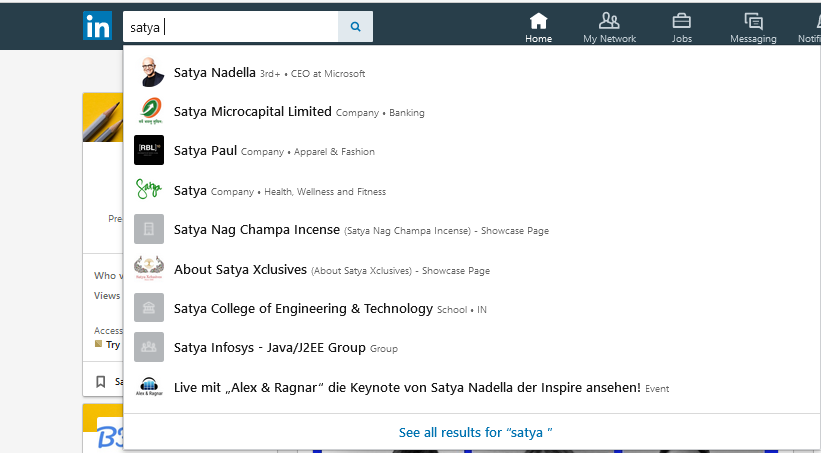Select Satya Infosys - Java/J2EE Group suggestion

coord(472,348)
